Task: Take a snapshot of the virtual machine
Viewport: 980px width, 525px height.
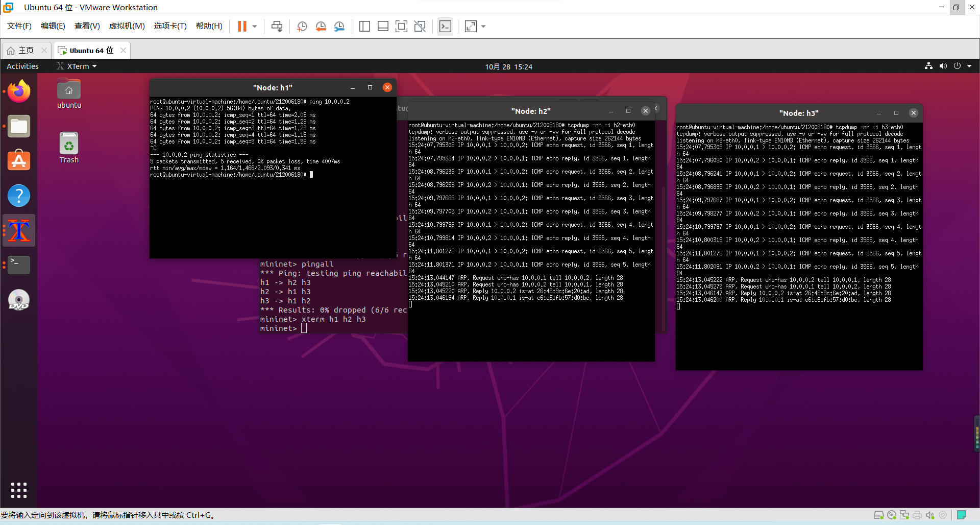Action: click(x=302, y=27)
